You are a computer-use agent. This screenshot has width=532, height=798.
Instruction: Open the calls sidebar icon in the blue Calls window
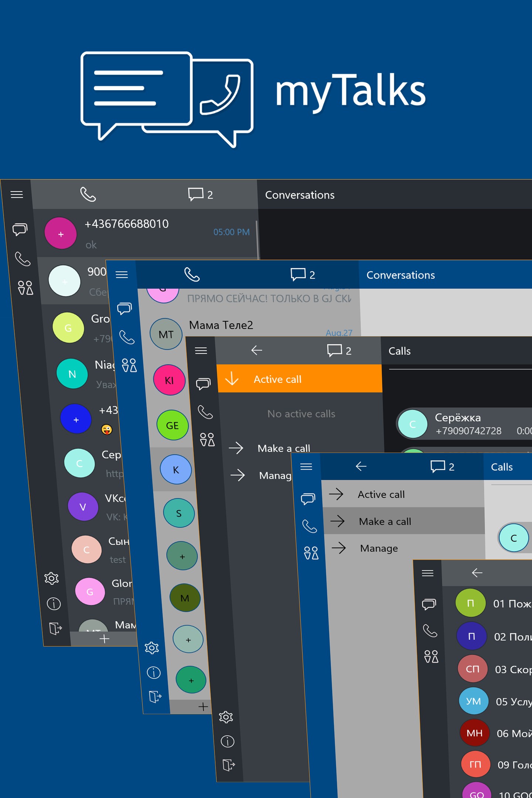310,526
